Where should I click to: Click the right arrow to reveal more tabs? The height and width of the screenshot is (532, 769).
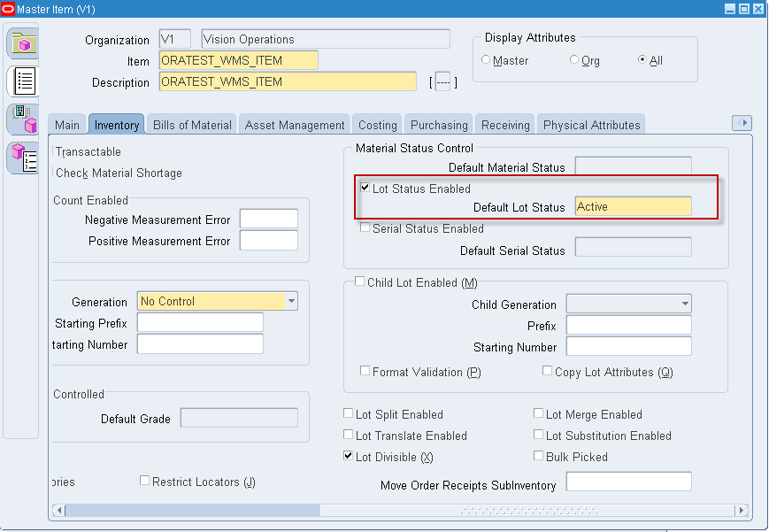click(x=742, y=123)
